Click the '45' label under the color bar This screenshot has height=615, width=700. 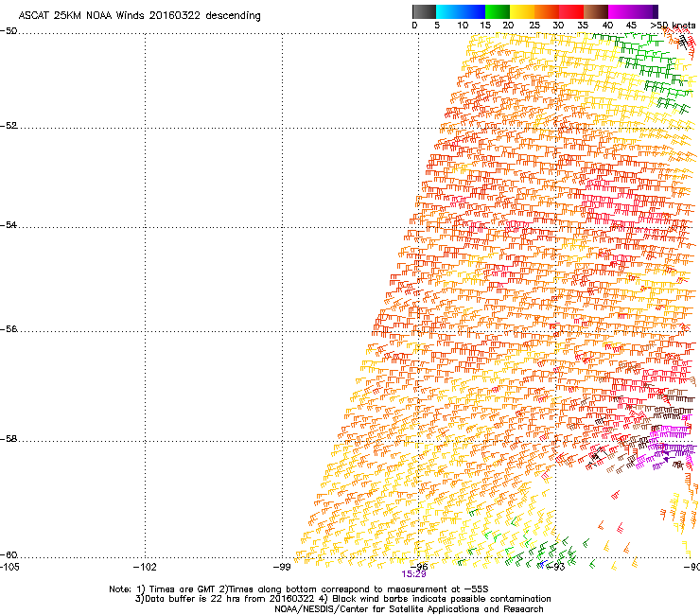click(631, 26)
